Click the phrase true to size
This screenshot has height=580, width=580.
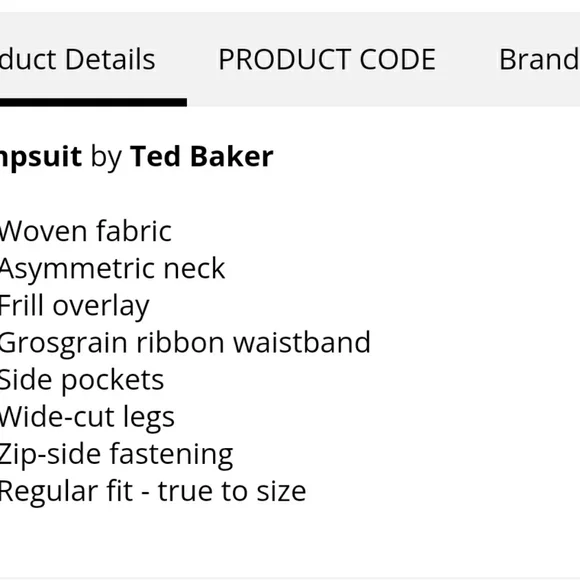coord(232,491)
